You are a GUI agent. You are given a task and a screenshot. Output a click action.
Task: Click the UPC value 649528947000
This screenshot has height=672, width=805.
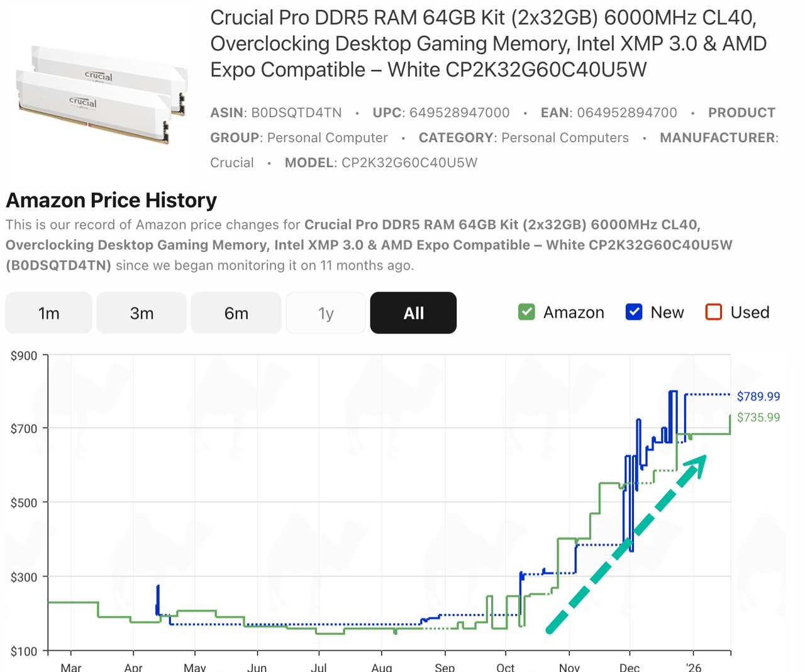pyautogui.click(x=460, y=113)
